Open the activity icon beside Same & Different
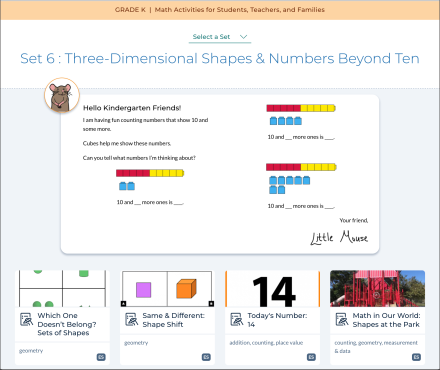This screenshot has height=370, width=440. pyautogui.click(x=131, y=319)
